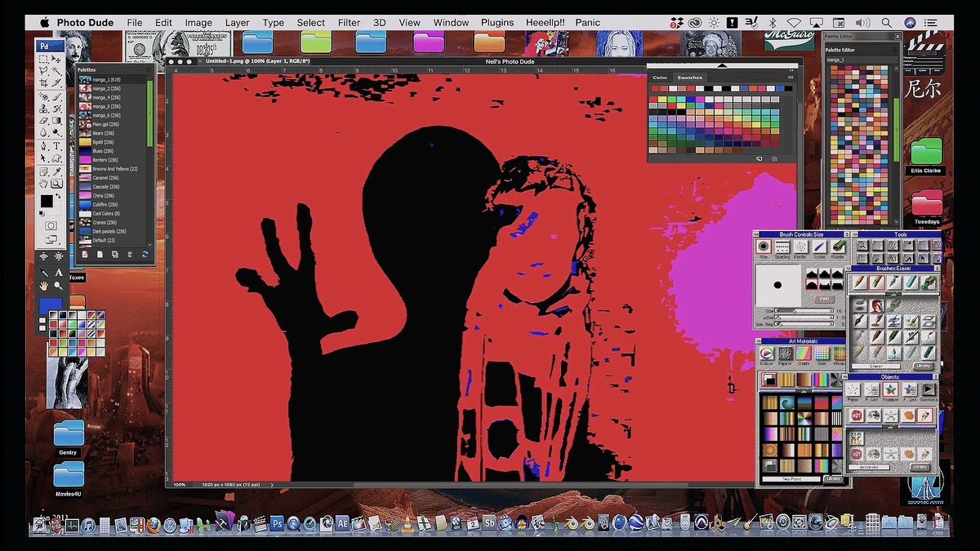The width and height of the screenshot is (980, 551).
Task: Select the Crop tool
Action: [43, 82]
